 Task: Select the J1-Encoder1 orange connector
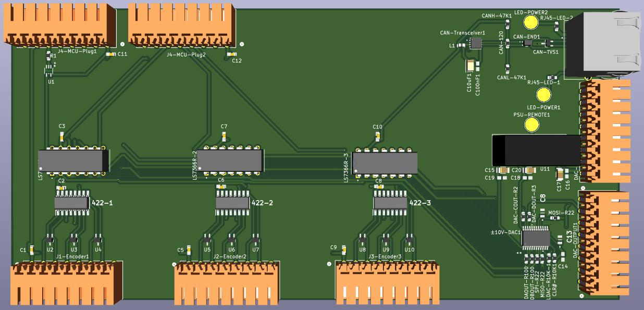66,283
